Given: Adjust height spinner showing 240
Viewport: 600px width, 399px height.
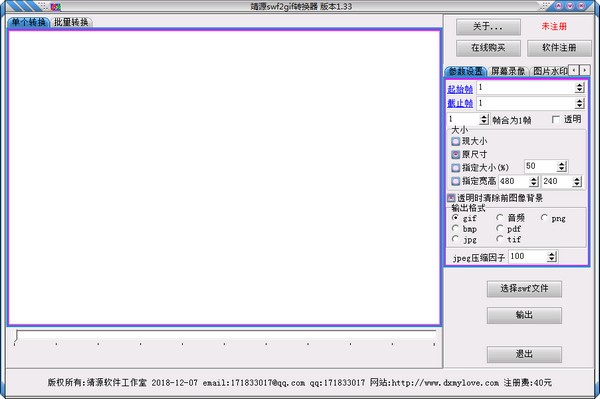Looking at the screenshot, I should coord(577,181).
